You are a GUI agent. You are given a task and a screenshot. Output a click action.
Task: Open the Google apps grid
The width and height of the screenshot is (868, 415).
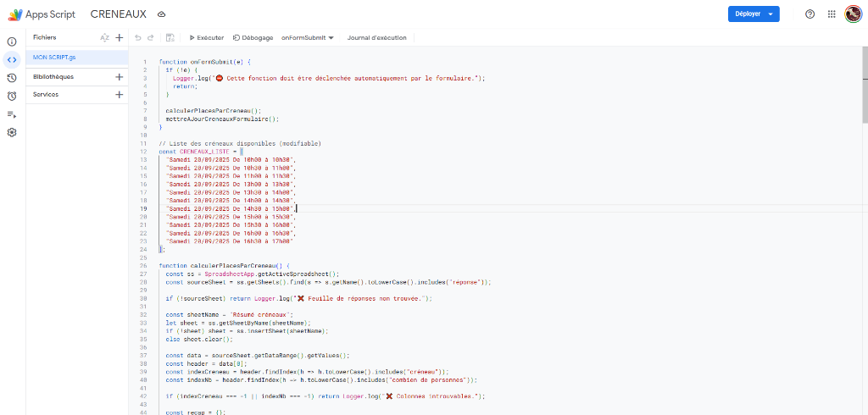(832, 14)
